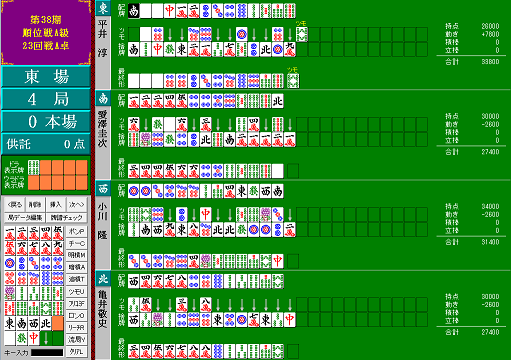Pick the down-arrow tsumogiri tile in the palette
Viewport: 511px width, 360px height.
[x=46, y=338]
